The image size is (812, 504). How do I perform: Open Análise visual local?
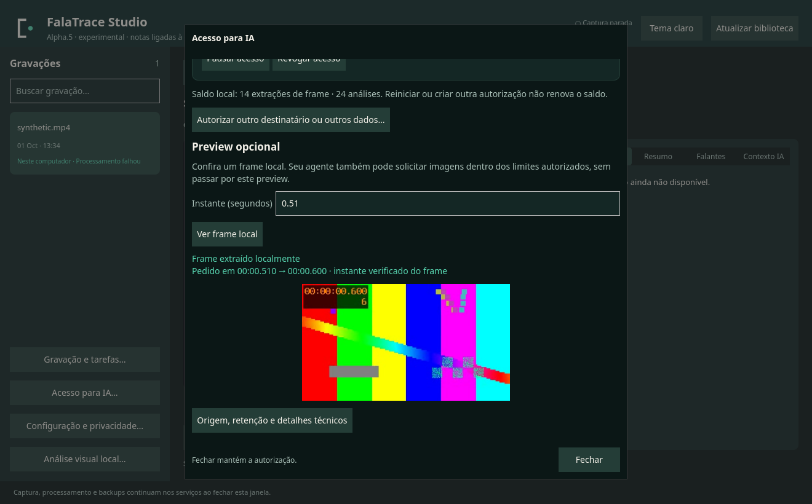[x=85, y=459]
